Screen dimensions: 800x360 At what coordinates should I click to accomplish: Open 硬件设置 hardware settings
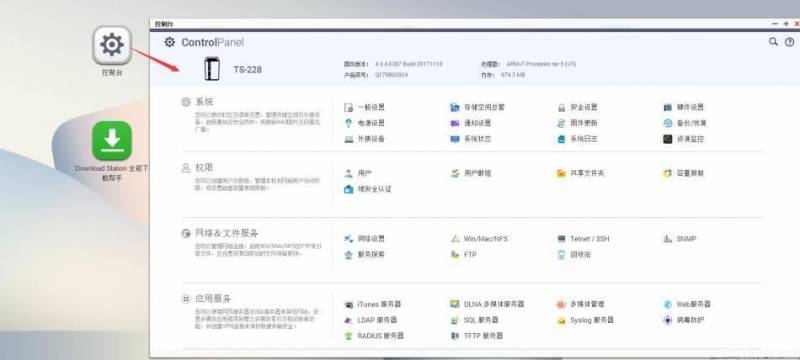684,107
